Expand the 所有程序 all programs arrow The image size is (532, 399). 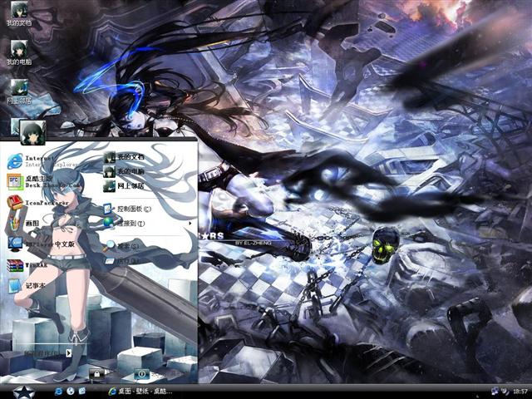(68, 352)
